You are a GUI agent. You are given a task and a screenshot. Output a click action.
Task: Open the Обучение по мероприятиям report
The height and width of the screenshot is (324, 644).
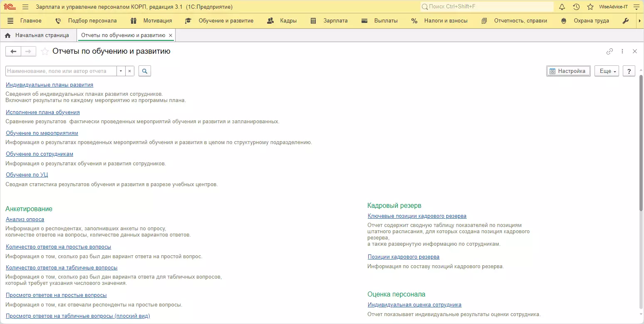[42, 133]
